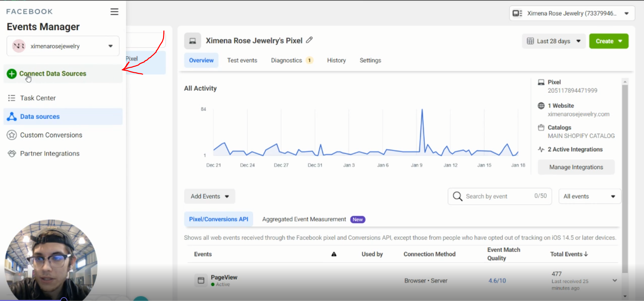Click MAIN SHOPIFY CATALOG text
Screen dimensions: 644x301
[581, 136]
